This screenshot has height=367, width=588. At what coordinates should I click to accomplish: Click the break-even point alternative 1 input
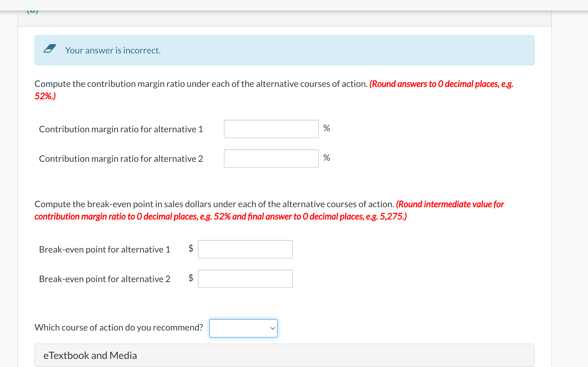pyautogui.click(x=245, y=249)
